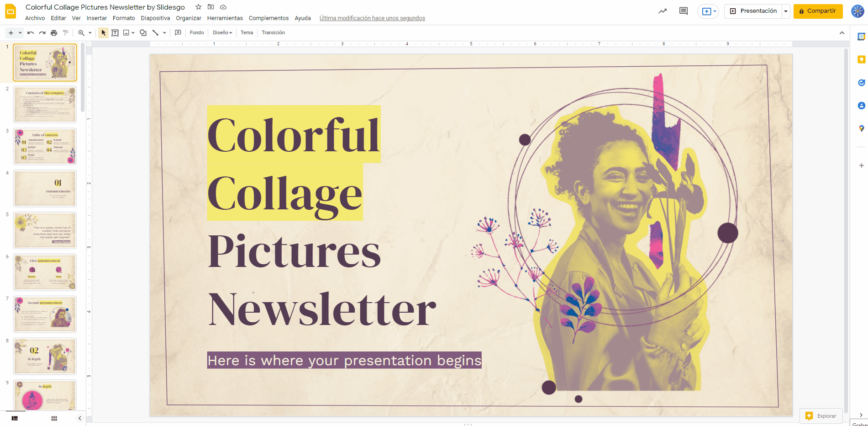
Task: Open the Complementos menu
Action: 268,18
